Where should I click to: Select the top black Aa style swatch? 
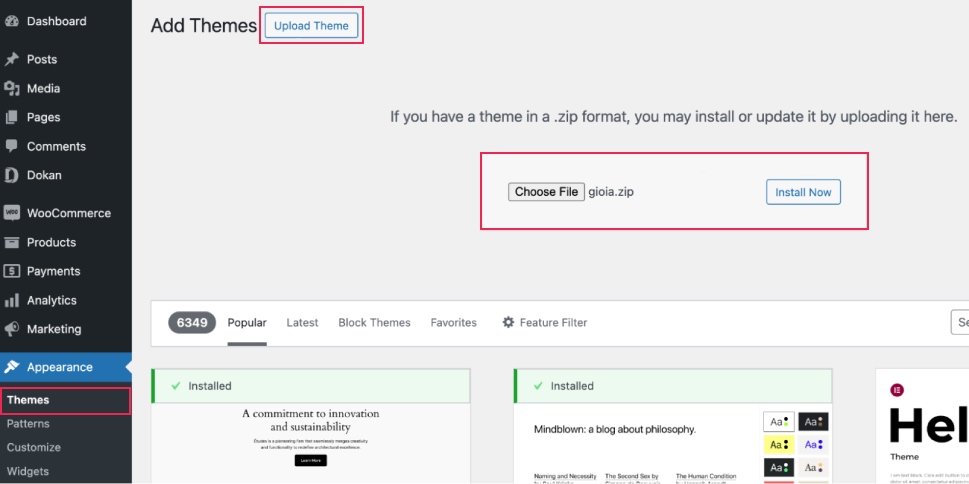pos(813,422)
